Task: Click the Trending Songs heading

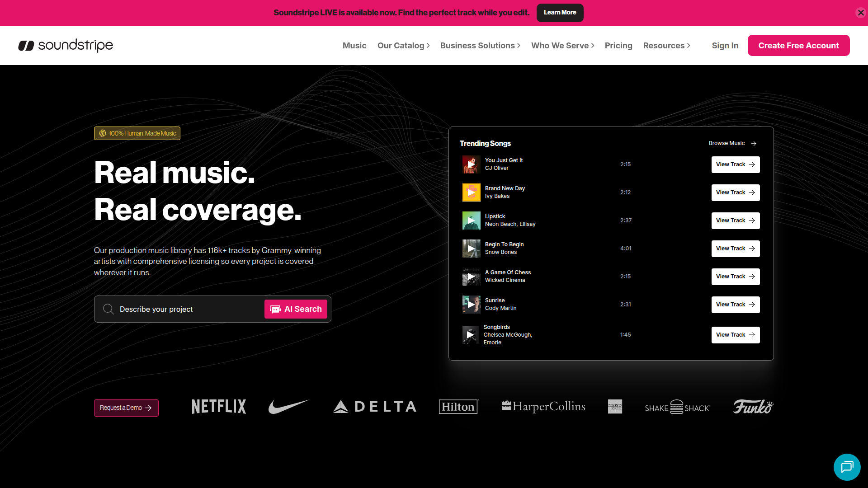Action: point(485,143)
